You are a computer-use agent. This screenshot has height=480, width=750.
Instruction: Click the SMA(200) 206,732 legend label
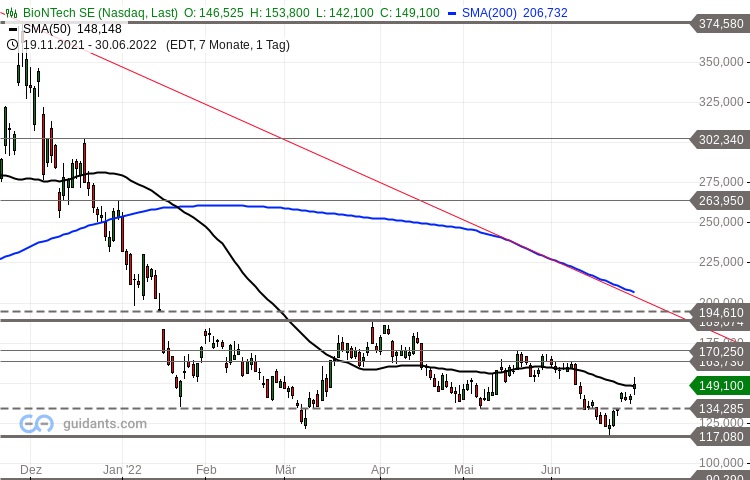click(x=515, y=13)
